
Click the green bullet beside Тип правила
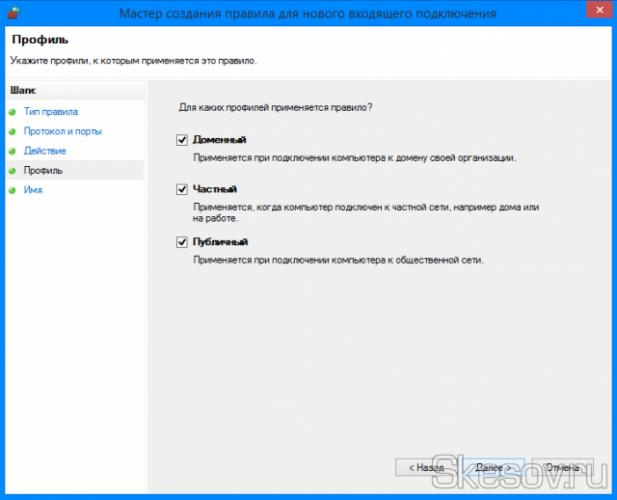tap(13, 112)
